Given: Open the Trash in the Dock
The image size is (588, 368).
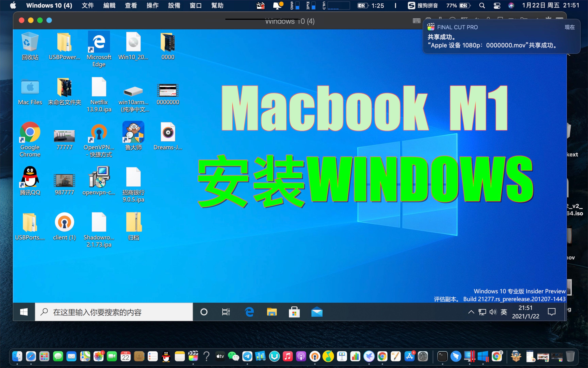Looking at the screenshot, I should (x=570, y=357).
